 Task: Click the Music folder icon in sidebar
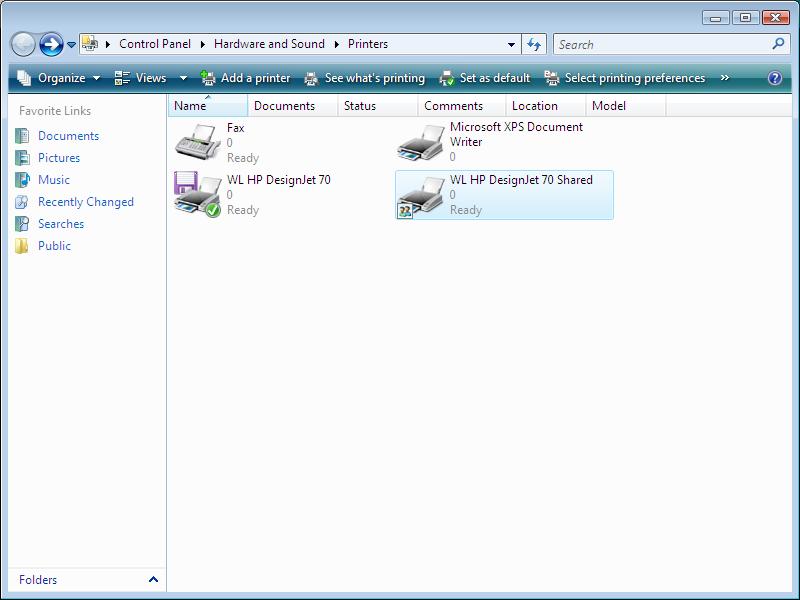(x=22, y=180)
